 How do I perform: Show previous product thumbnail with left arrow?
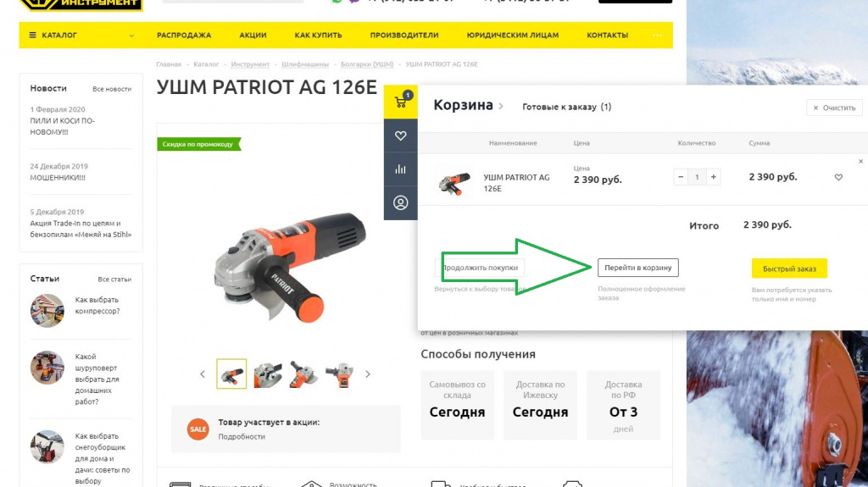pos(203,374)
